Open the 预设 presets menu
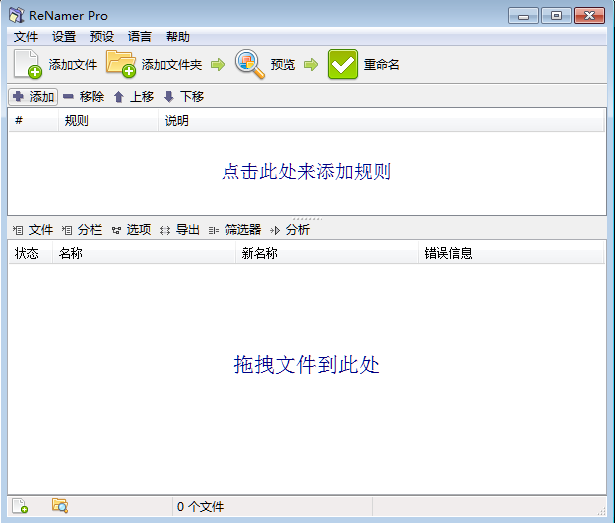Image resolution: width=615 pixels, height=523 pixels. coord(101,37)
